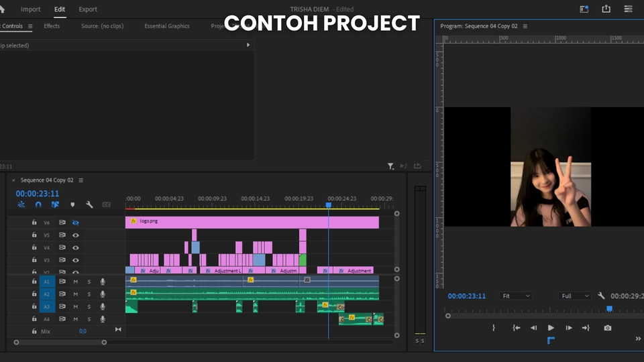Select the Adjustment clip on V2
Viewport: 644px width, 362px height.
coord(354,270)
